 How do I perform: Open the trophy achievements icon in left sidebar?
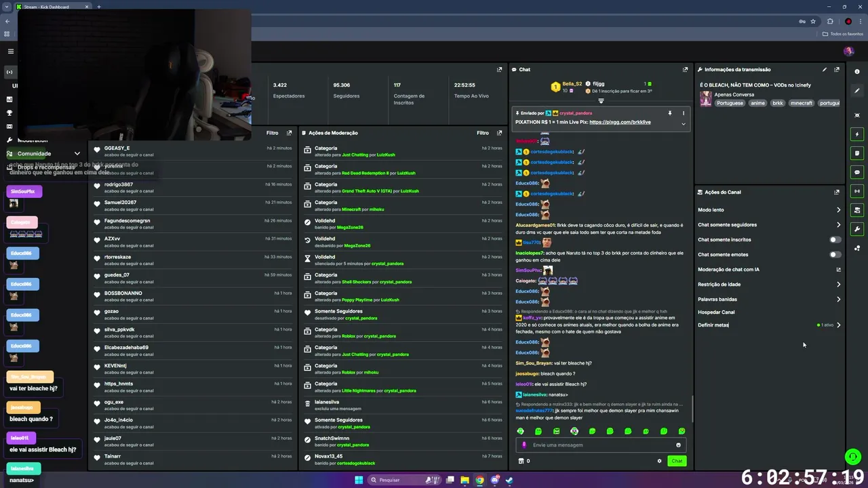pos(9,113)
